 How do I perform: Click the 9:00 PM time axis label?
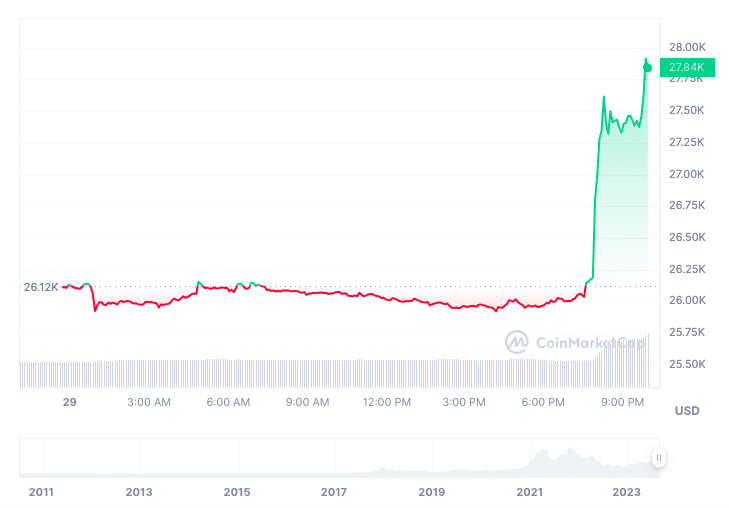pos(622,402)
